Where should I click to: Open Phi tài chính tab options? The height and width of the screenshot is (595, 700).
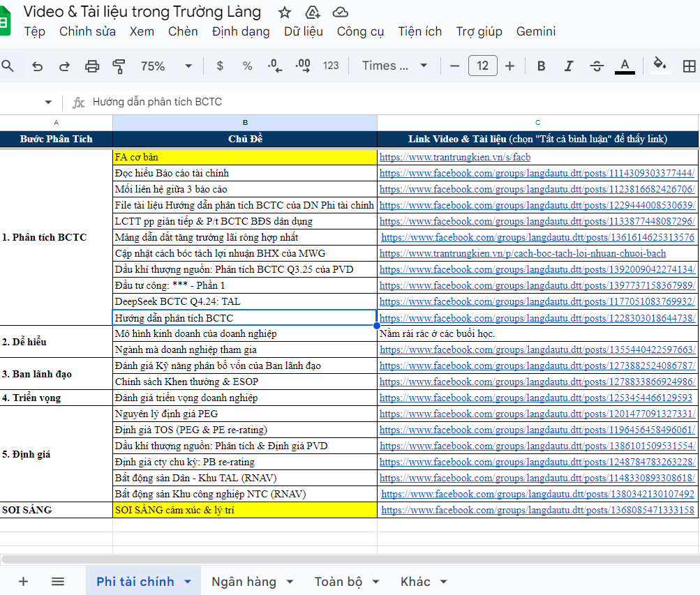click(188, 582)
